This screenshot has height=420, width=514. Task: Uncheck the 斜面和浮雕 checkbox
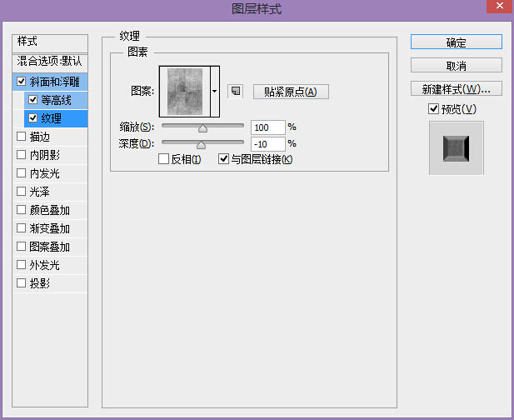coord(21,82)
